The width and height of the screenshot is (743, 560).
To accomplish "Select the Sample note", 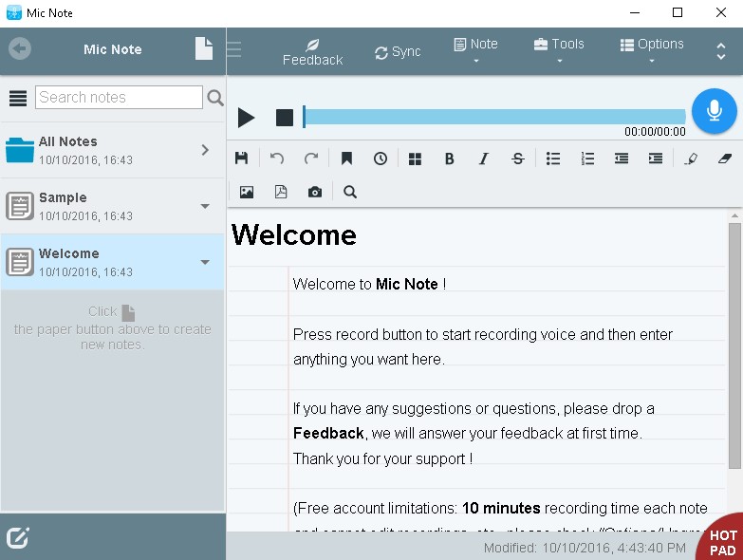I will (x=113, y=206).
